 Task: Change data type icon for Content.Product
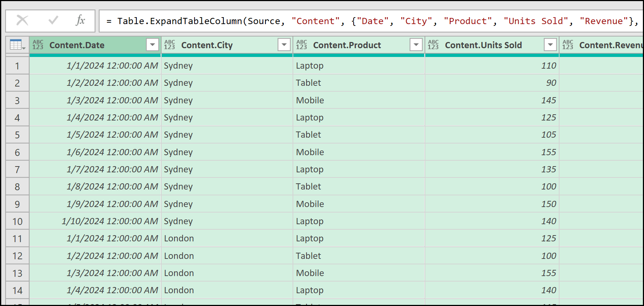point(302,45)
